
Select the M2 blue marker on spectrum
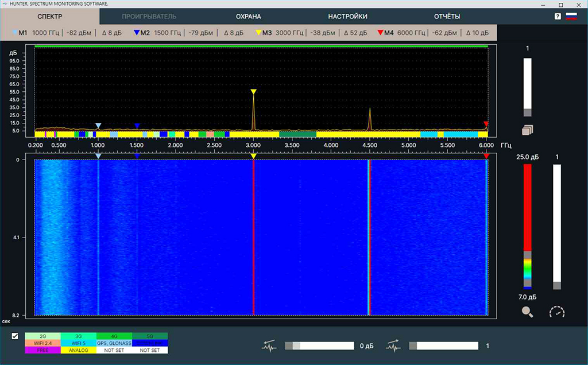point(137,126)
